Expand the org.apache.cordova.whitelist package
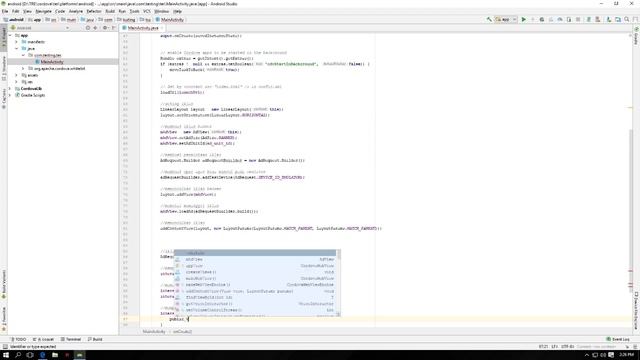640x360 pixels. tap(23, 69)
